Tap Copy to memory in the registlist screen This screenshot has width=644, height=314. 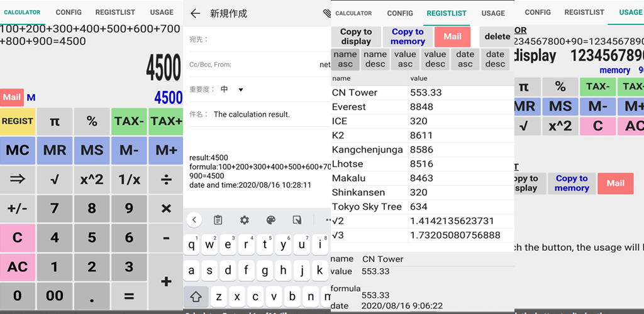point(408,36)
